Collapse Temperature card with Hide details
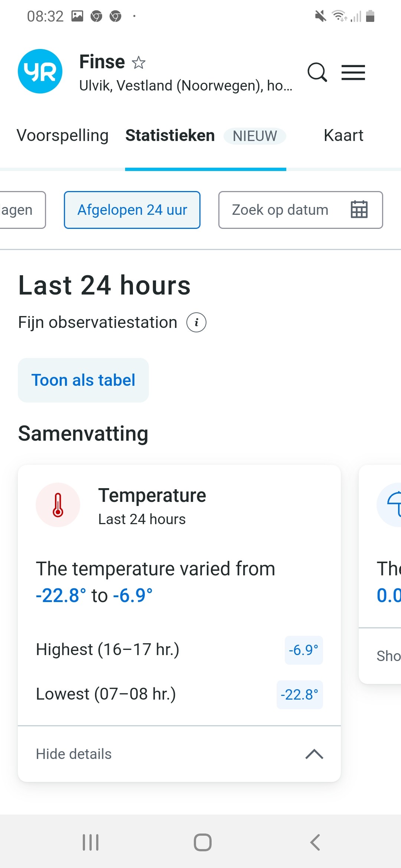The image size is (401, 868). [179, 754]
